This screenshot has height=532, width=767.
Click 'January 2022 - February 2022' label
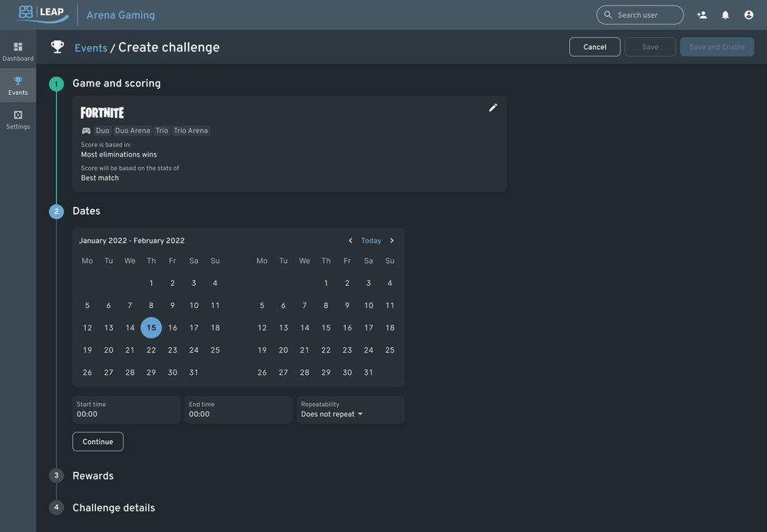coord(132,241)
